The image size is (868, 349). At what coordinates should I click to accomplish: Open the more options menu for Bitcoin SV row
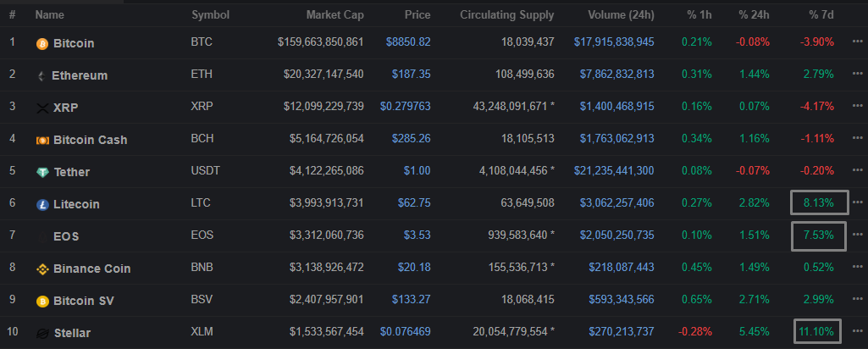tap(858, 298)
